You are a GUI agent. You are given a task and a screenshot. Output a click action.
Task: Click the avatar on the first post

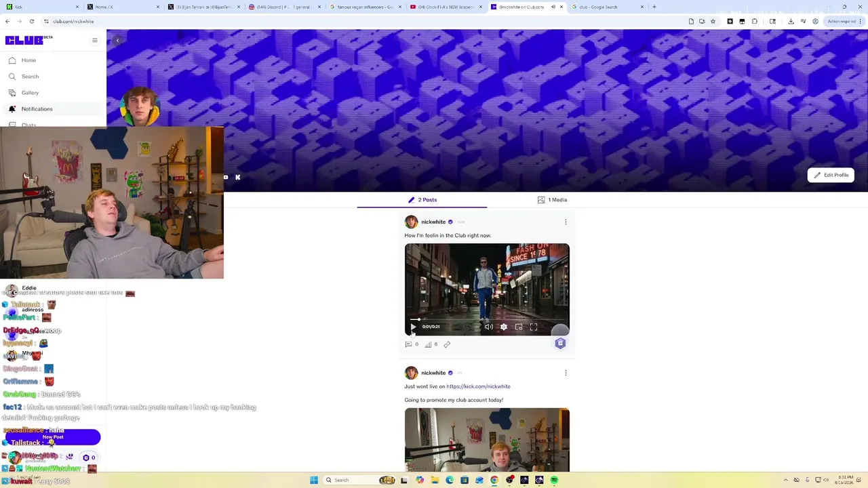[411, 222]
